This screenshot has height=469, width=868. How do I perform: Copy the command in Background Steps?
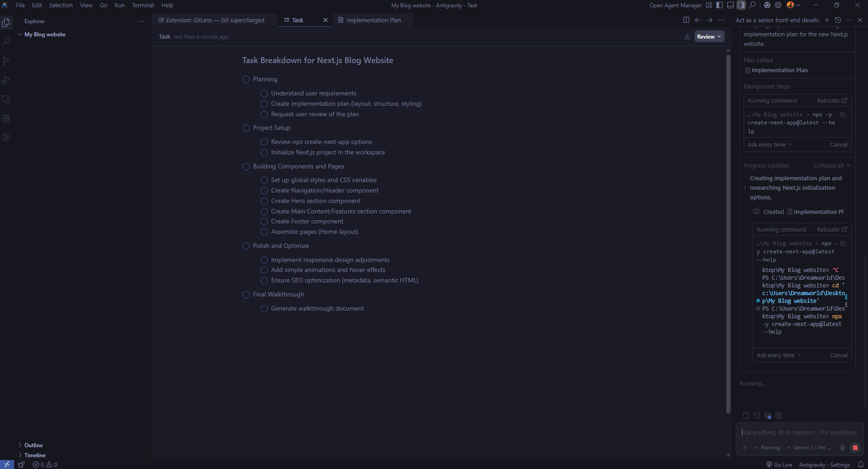tap(843, 115)
